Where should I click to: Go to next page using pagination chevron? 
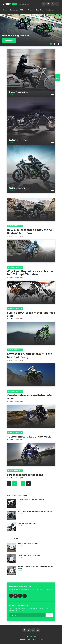pyautogui.click(x=28, y=484)
